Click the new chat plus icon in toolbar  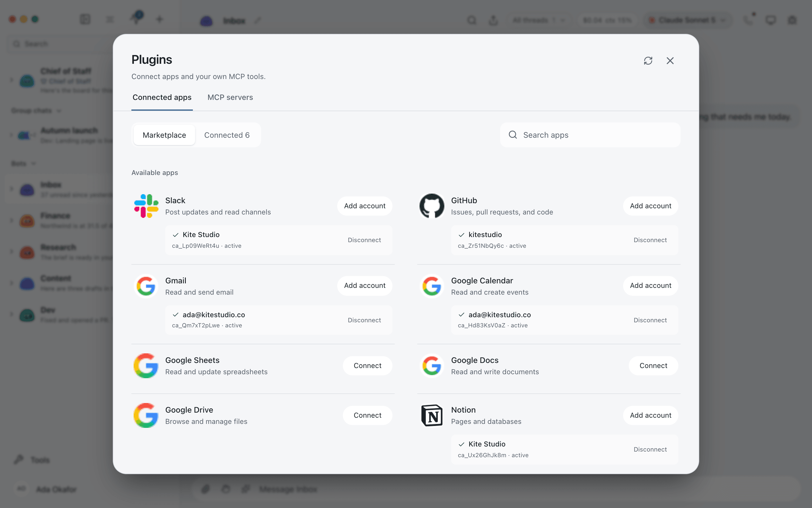(x=159, y=19)
